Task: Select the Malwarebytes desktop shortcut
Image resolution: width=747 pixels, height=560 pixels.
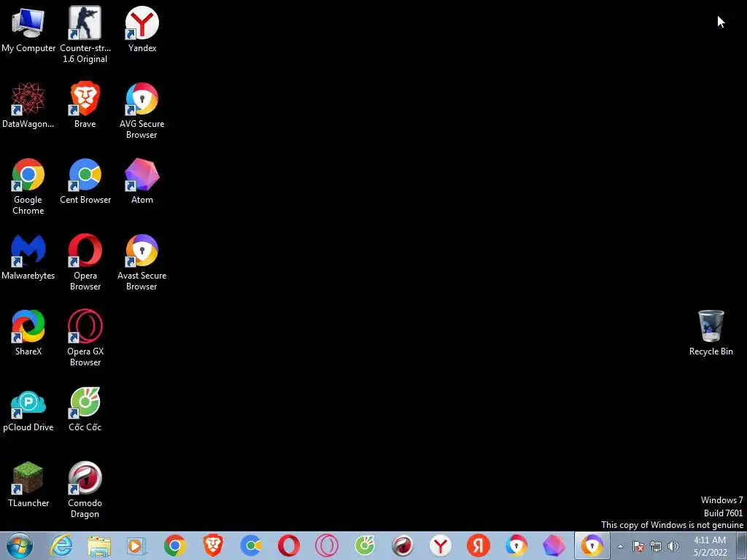Action: 28,257
